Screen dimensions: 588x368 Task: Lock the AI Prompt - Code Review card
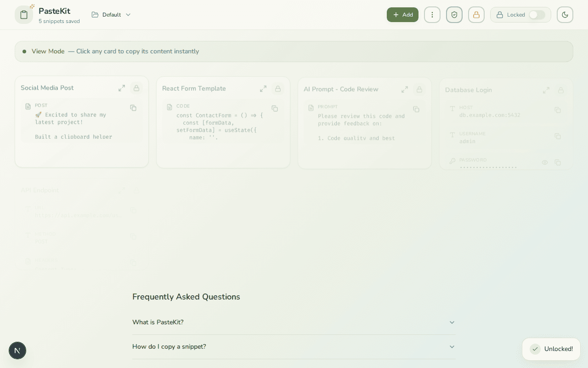(419, 89)
